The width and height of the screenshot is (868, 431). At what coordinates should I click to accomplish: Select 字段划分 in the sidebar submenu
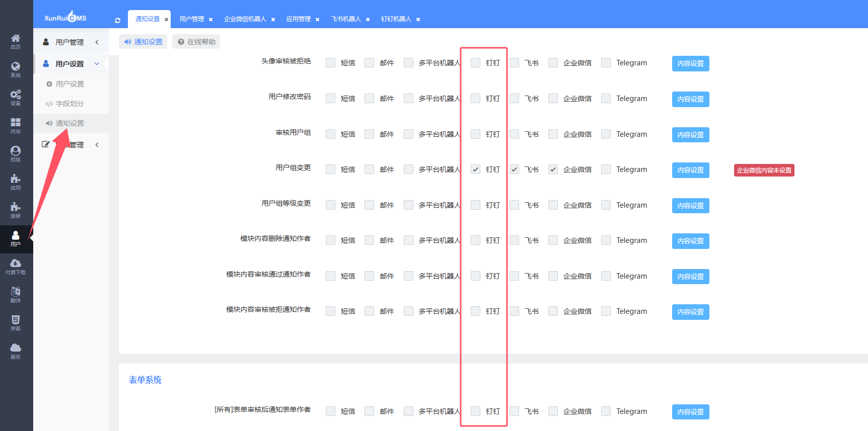coord(69,104)
